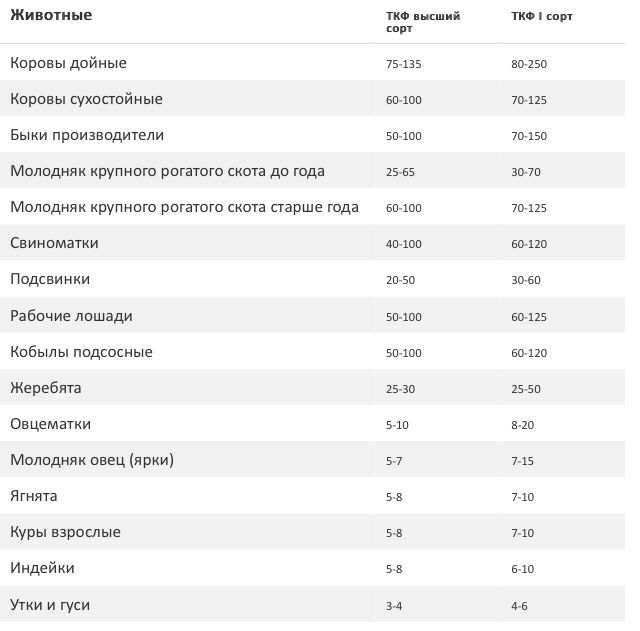Select the "Коровы сухостойные" row label
This screenshot has height=631, width=640.
tap(86, 99)
